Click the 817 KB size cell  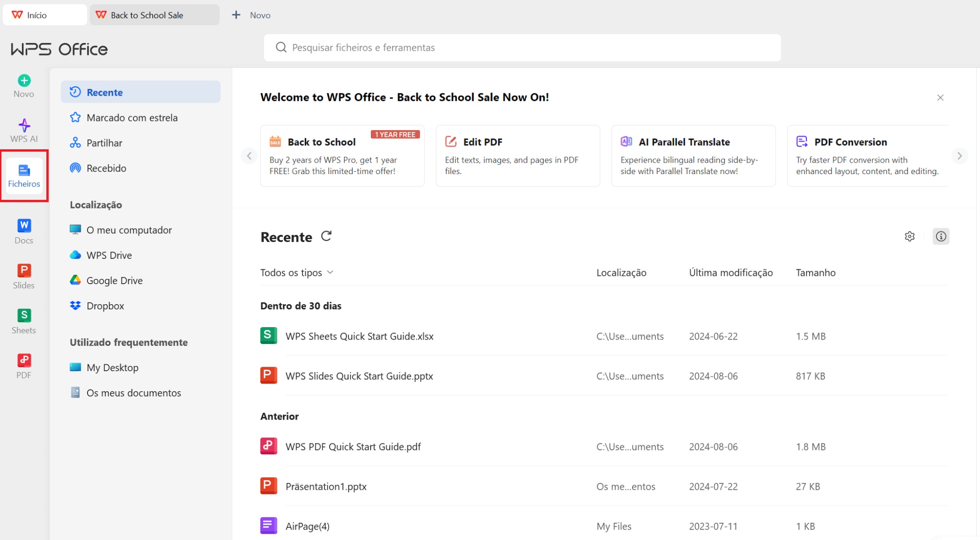point(810,376)
